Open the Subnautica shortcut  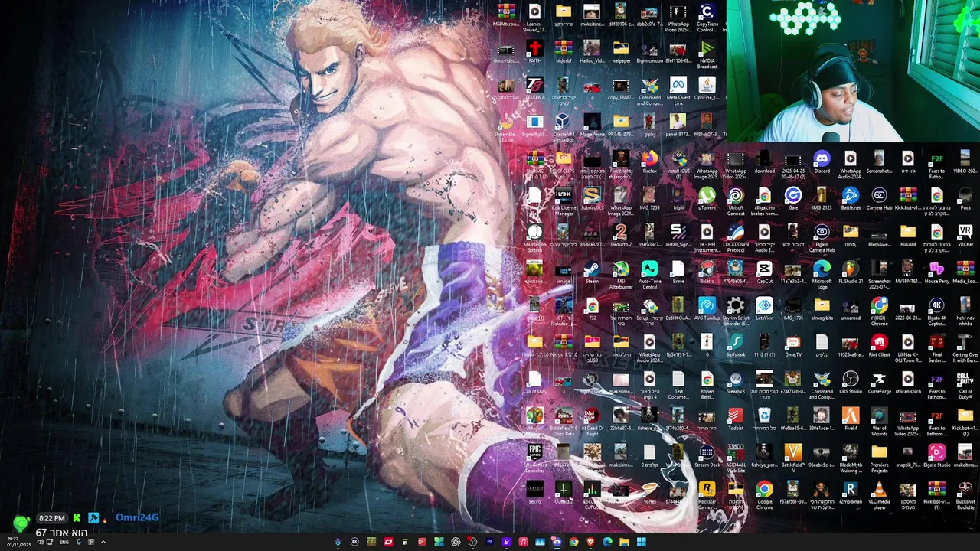pyautogui.click(x=592, y=200)
